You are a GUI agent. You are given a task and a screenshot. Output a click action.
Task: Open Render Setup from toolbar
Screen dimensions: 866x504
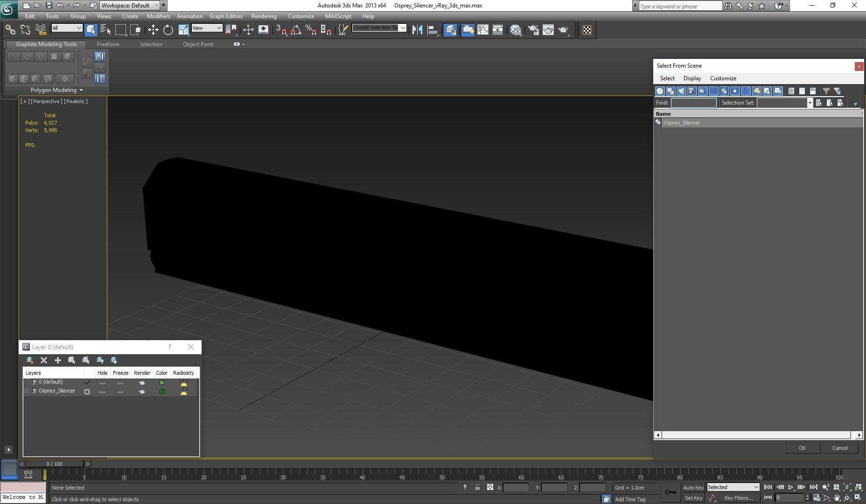(x=533, y=30)
